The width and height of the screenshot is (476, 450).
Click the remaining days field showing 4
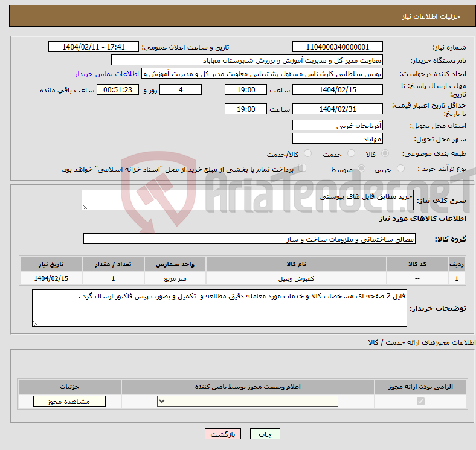pyautogui.click(x=181, y=89)
